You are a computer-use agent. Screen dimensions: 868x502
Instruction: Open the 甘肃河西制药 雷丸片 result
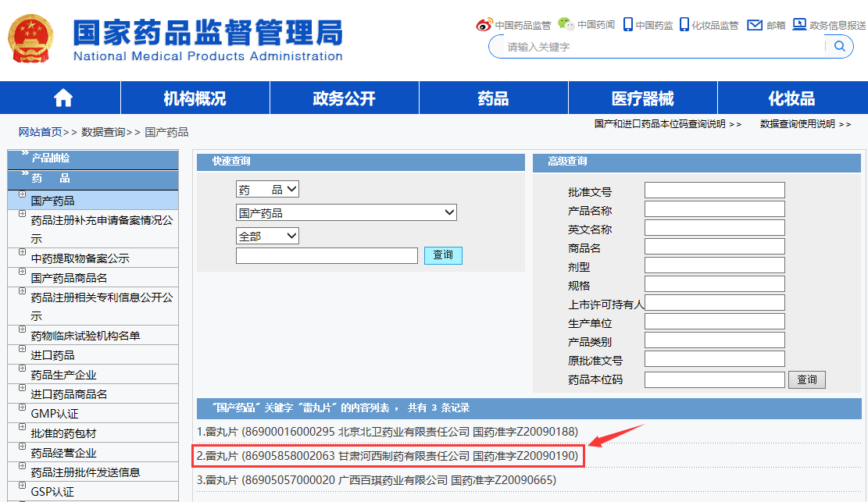[388, 456]
